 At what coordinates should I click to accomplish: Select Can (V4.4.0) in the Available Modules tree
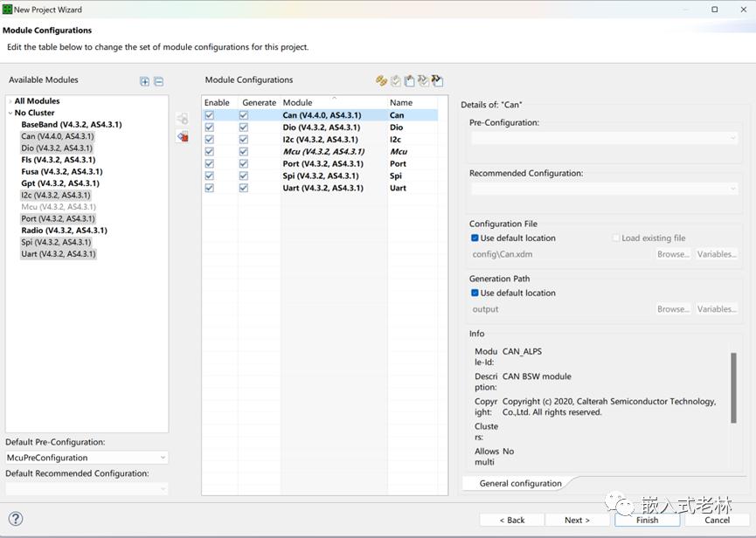(58, 136)
